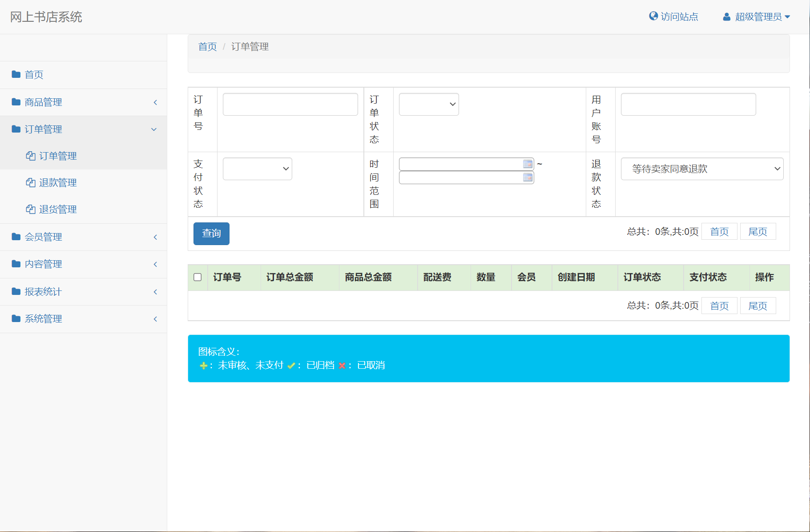This screenshot has height=532, width=810.
Task: Open the end date calendar picker icon
Action: pos(528,177)
